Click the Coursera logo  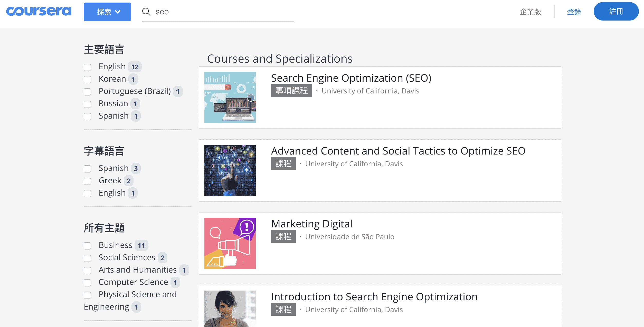(39, 12)
